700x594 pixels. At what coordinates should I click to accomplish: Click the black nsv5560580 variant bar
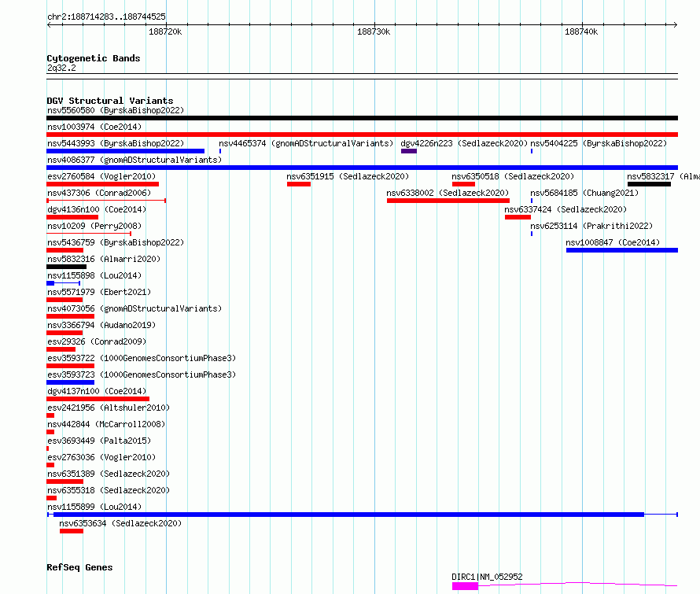click(362, 118)
